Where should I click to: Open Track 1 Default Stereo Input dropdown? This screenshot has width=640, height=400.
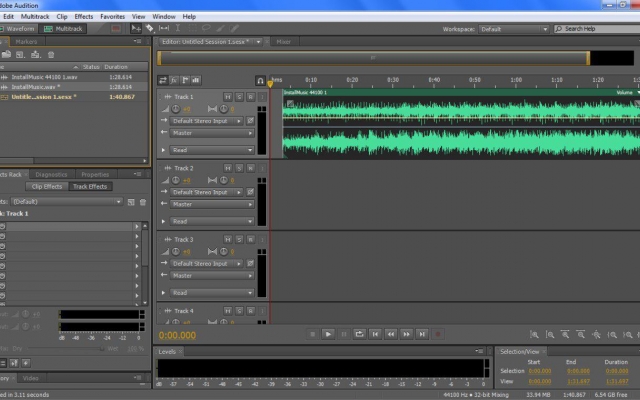[207, 121]
